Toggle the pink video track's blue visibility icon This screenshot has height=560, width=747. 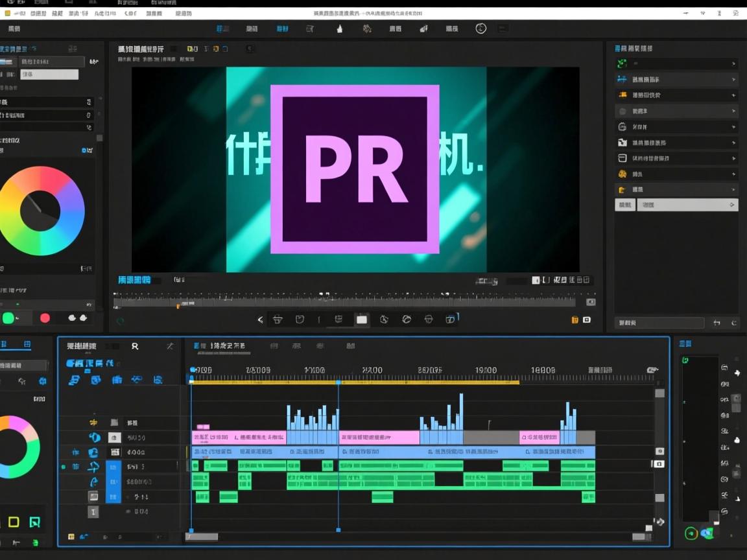point(95,437)
